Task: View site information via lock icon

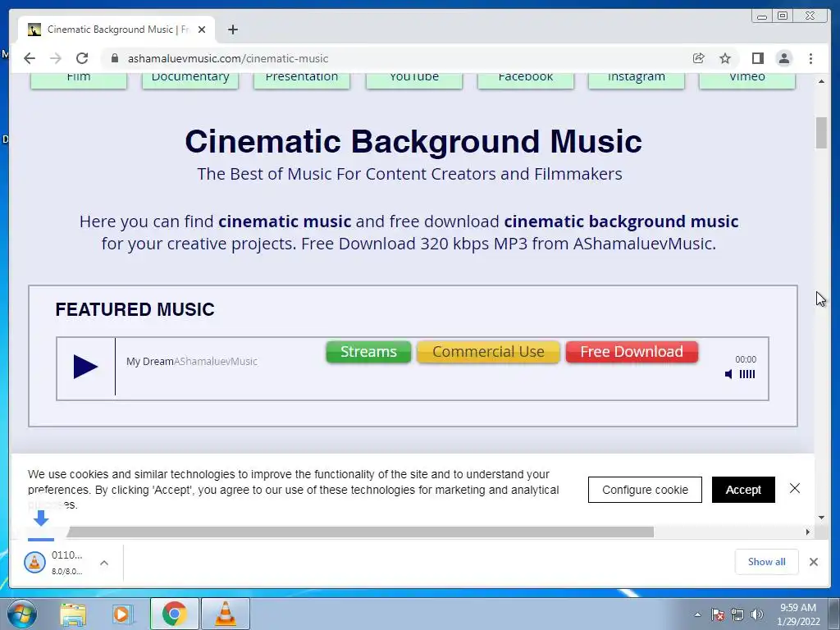Action: [x=115, y=58]
